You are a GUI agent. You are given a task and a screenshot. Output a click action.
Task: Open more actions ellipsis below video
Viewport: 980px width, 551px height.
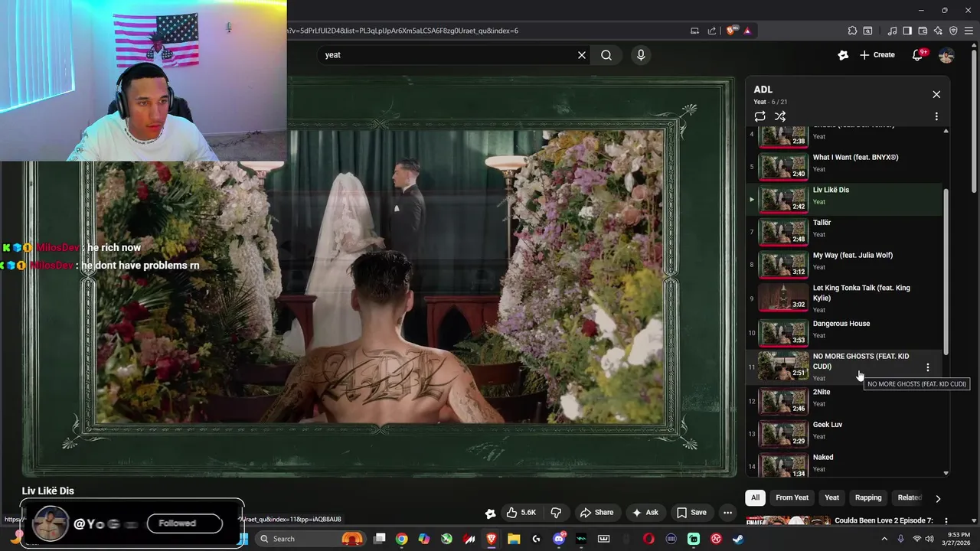pyautogui.click(x=728, y=513)
